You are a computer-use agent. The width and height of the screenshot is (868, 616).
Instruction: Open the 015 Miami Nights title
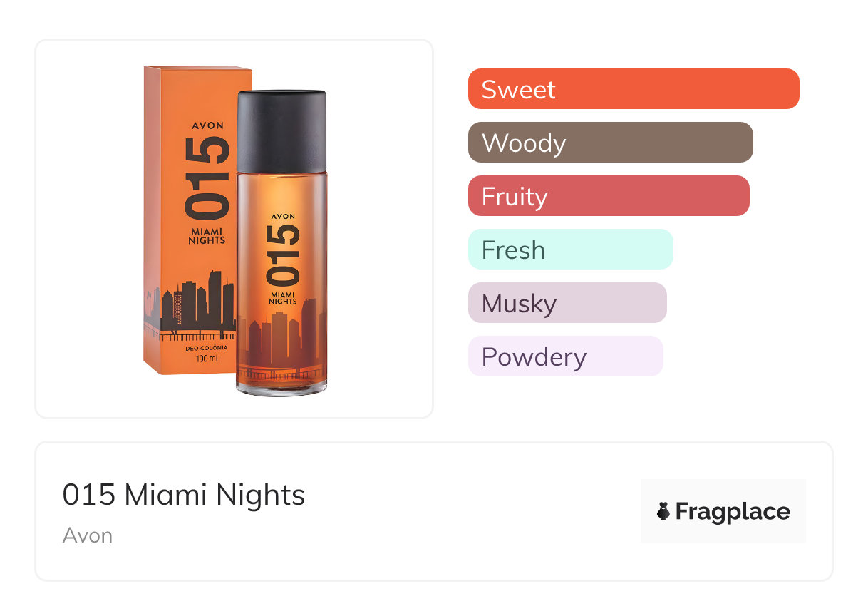click(184, 495)
